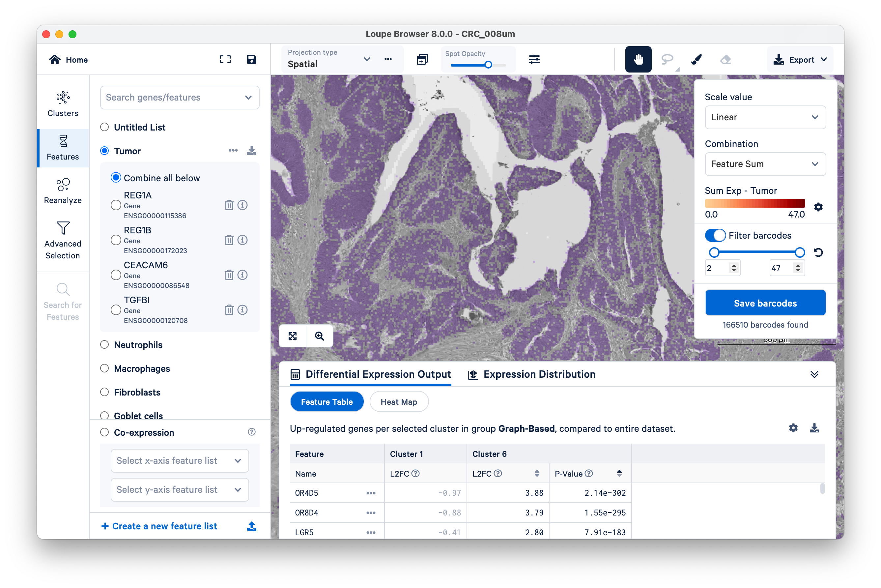The image size is (881, 588).
Task: Select the lasso selection tool
Action: (x=667, y=59)
